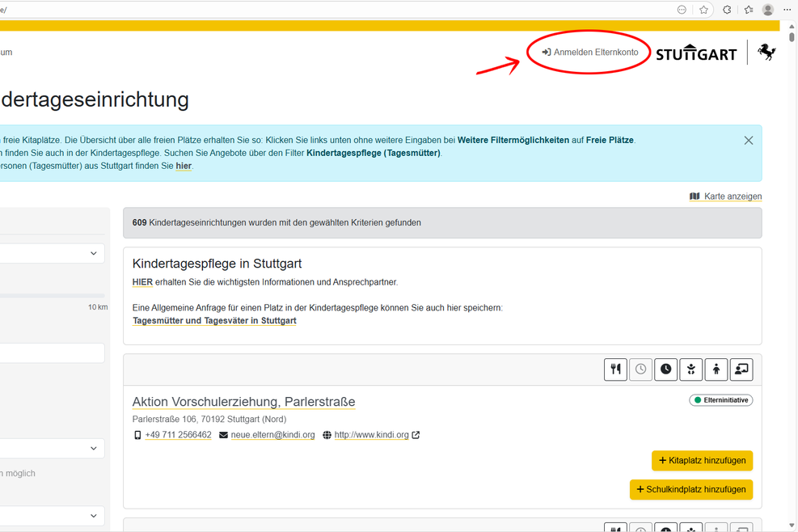The height and width of the screenshot is (532, 798).
Task: Expand the middle filter dropdown in the sidebar
Action: click(x=52, y=449)
